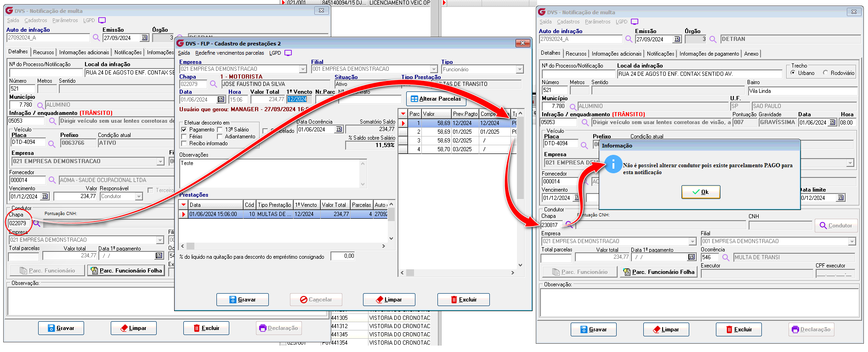Open Data calendar in Cadastro de prestações
The height and width of the screenshot is (352, 868).
[221, 99]
